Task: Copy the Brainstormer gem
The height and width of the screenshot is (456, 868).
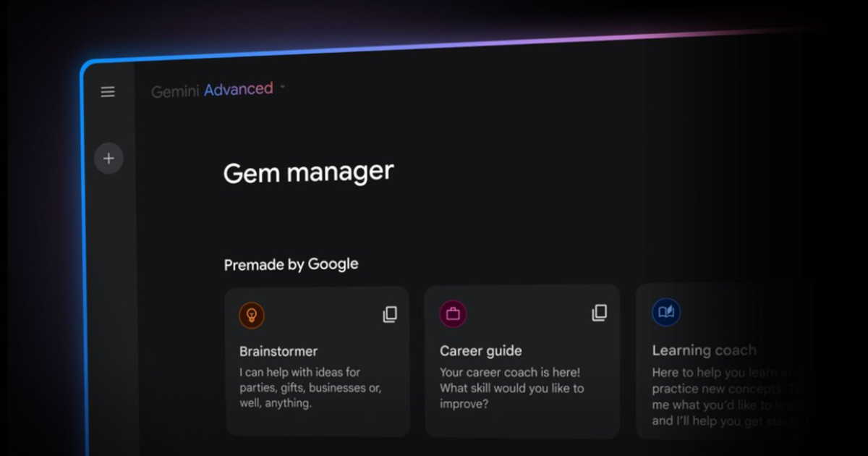Action: [x=390, y=314]
